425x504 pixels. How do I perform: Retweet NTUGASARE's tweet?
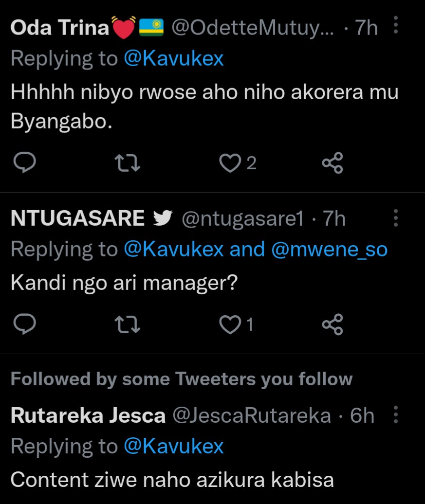[x=128, y=324]
